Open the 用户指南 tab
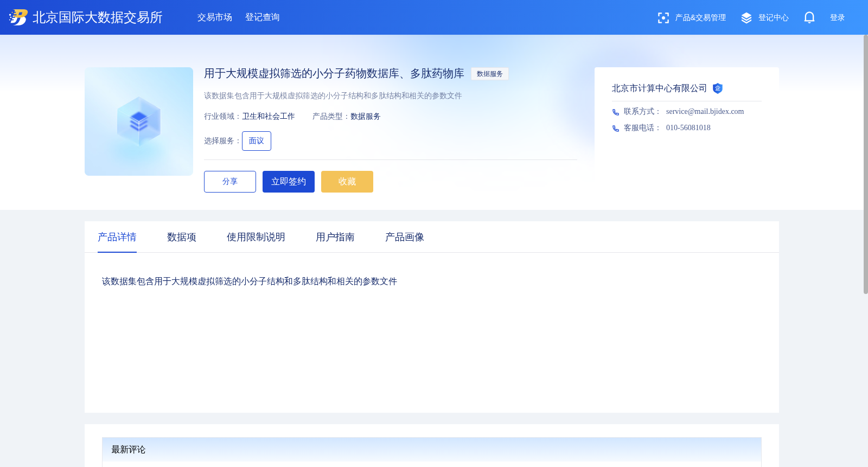Image resolution: width=868 pixels, height=467 pixels. [x=335, y=237]
